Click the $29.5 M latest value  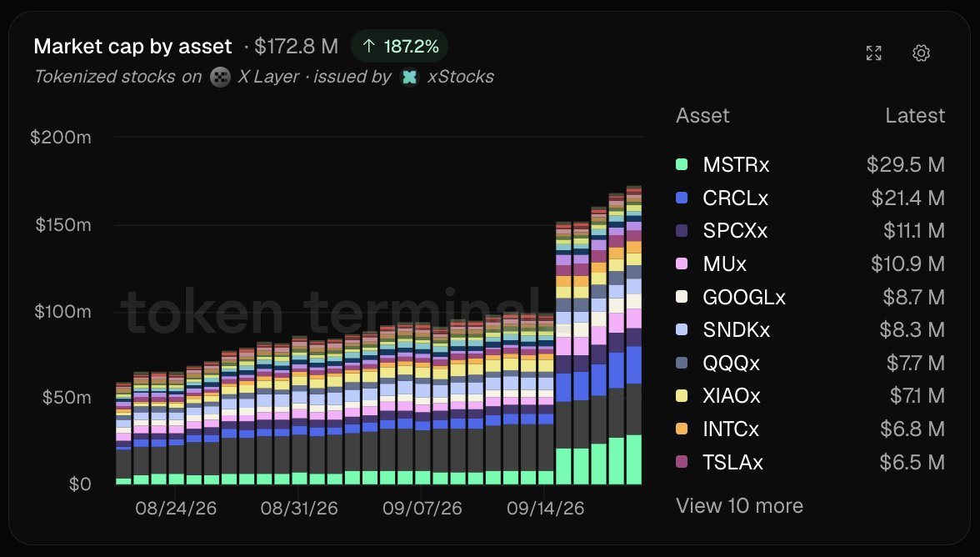pyautogui.click(x=906, y=164)
